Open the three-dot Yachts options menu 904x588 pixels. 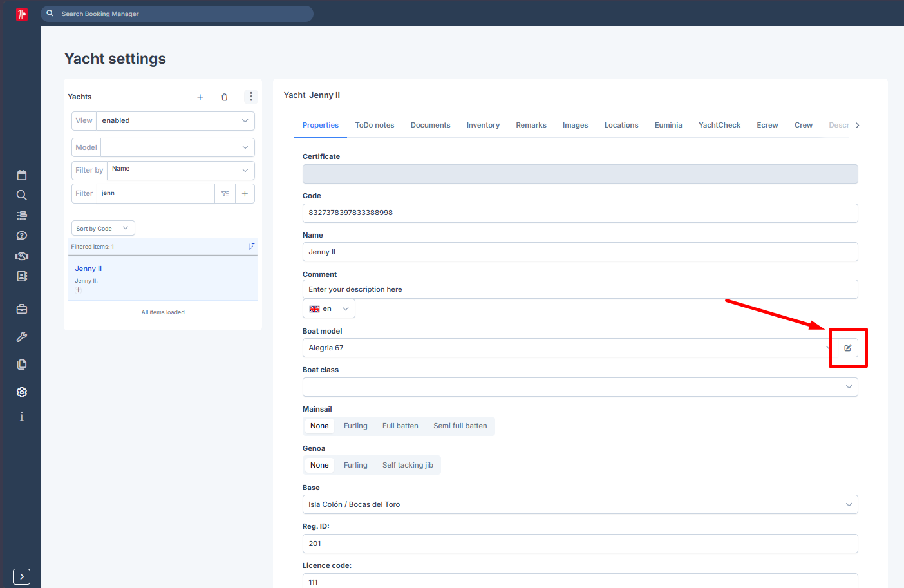tap(251, 97)
